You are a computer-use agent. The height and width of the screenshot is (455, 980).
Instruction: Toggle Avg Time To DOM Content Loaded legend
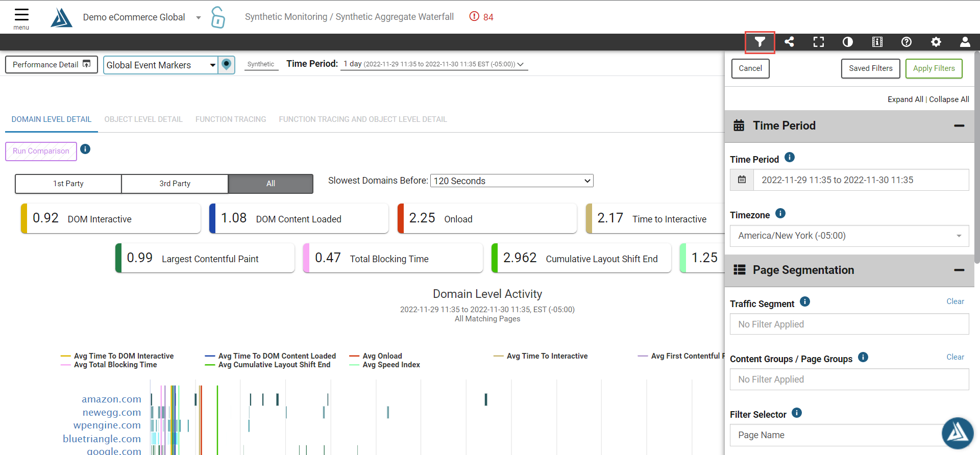pyautogui.click(x=271, y=356)
